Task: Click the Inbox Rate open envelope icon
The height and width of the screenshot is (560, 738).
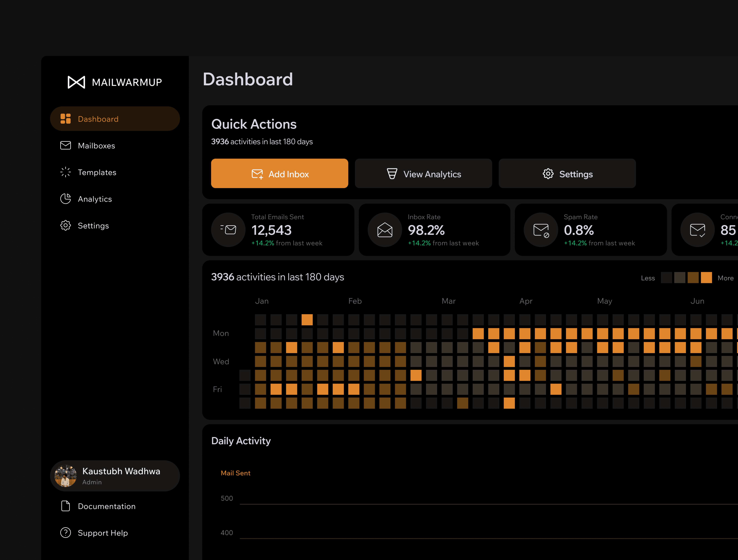Action: pos(385,230)
